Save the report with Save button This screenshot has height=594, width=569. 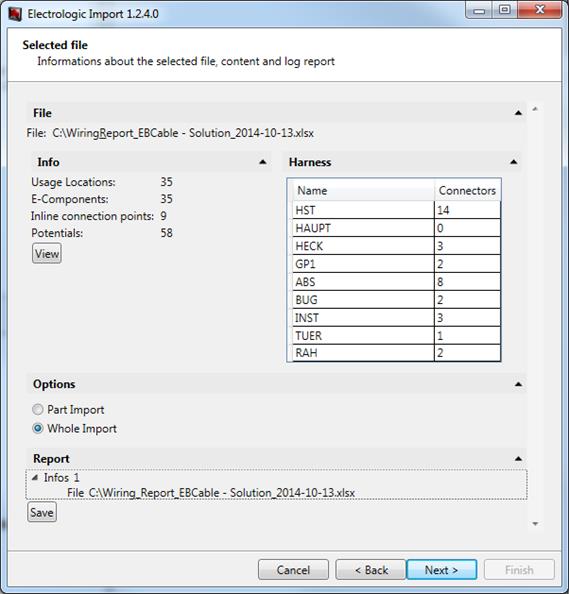[x=42, y=512]
